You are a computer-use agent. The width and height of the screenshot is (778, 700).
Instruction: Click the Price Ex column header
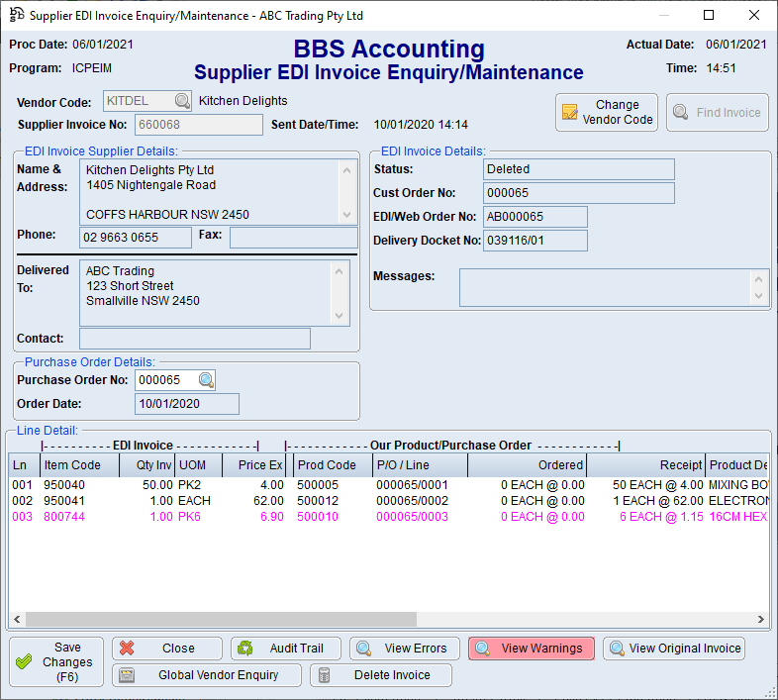[x=259, y=464]
